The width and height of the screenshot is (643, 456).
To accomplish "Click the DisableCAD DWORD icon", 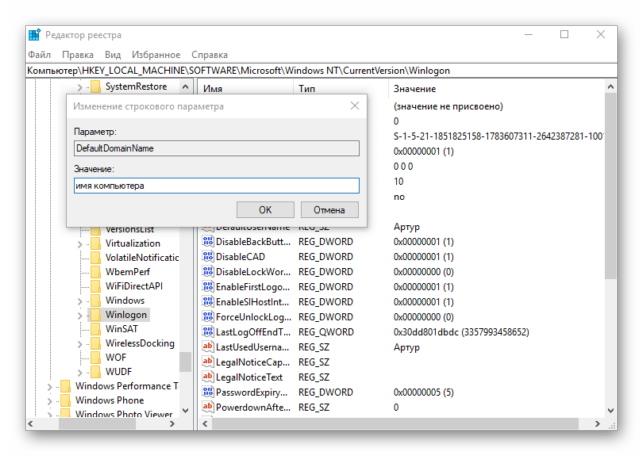I will [x=207, y=256].
